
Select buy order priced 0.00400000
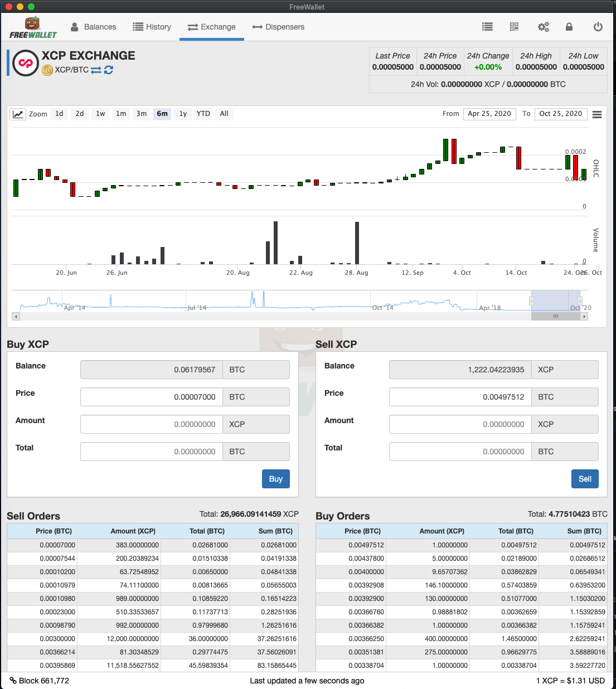coord(462,572)
